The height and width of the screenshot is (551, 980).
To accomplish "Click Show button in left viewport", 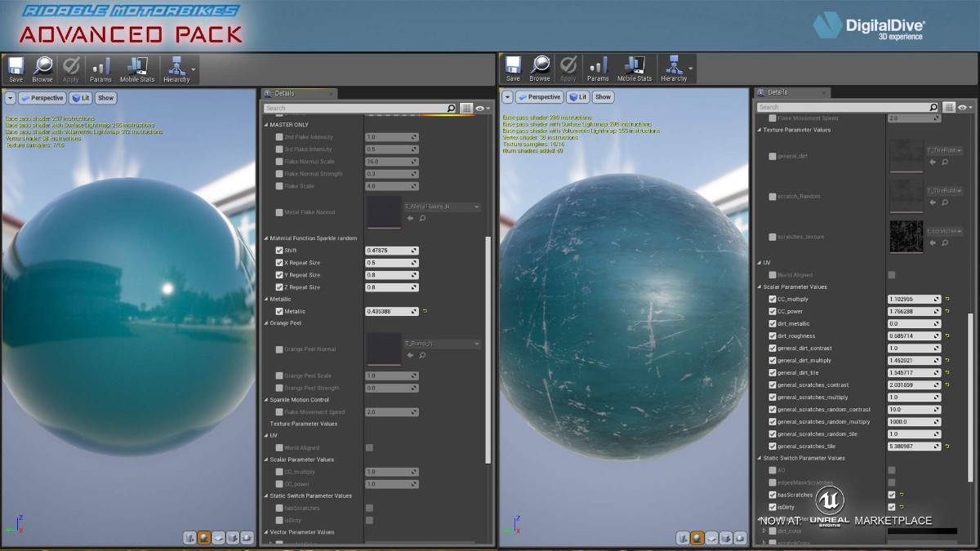I will (x=105, y=98).
